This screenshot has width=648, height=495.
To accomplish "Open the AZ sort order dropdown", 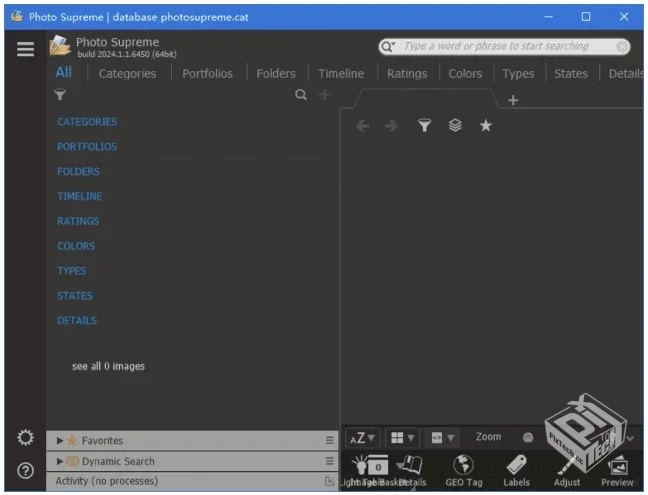I will tap(362, 437).
